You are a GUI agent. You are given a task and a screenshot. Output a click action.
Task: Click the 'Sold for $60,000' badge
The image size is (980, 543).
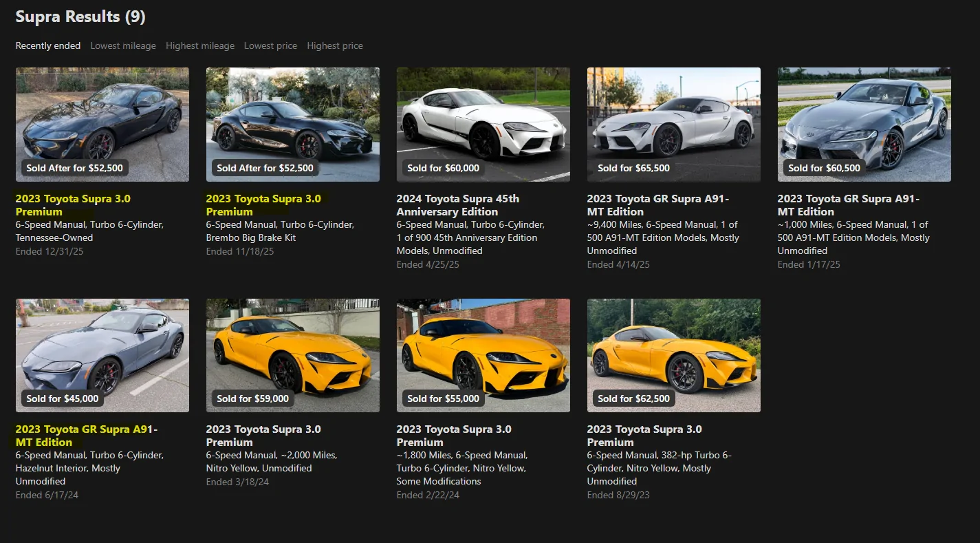click(x=444, y=168)
